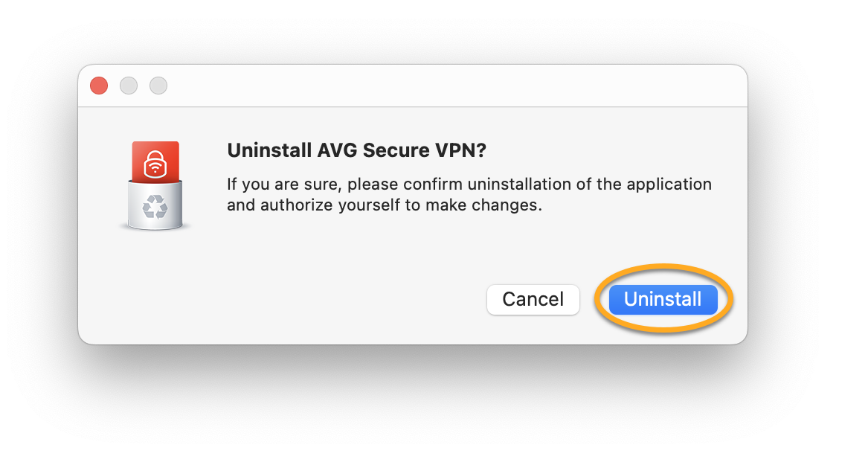Click the word "Uninstall" in the heading
868x462 pixels.
click(x=269, y=150)
